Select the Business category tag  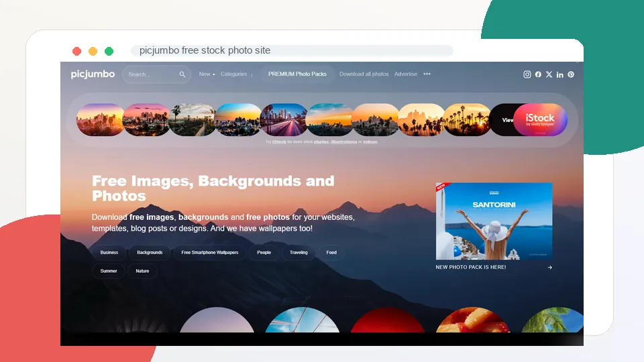click(109, 253)
